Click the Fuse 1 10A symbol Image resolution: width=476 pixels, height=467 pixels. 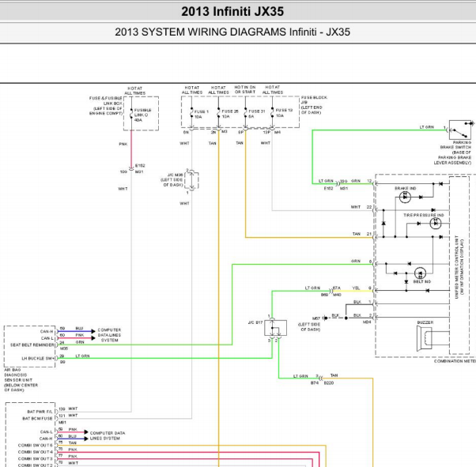[192, 112]
